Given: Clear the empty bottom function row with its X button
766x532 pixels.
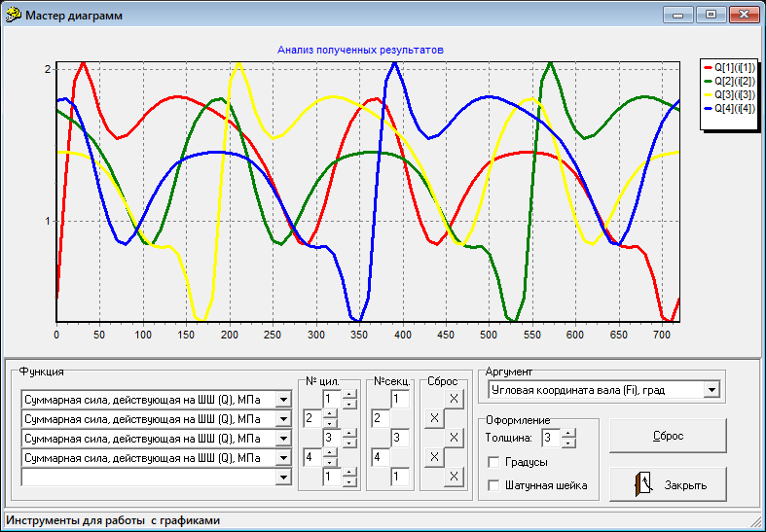Looking at the screenshot, I should (x=454, y=477).
